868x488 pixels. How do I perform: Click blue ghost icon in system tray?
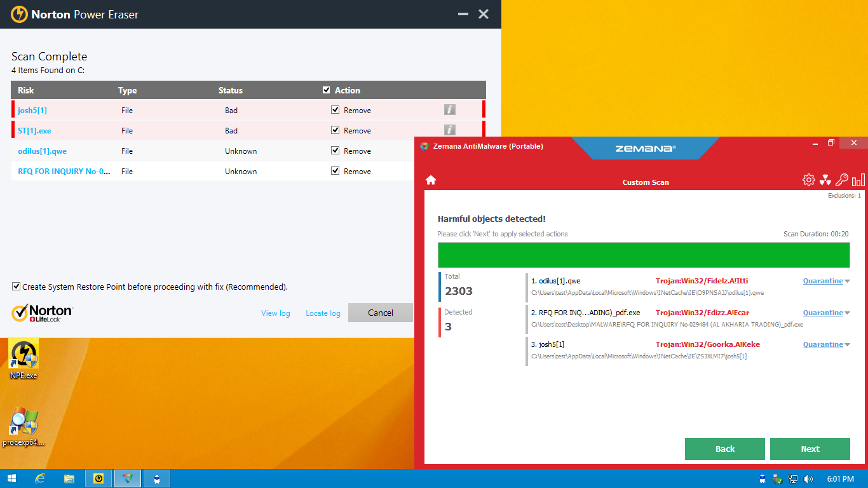click(763, 479)
